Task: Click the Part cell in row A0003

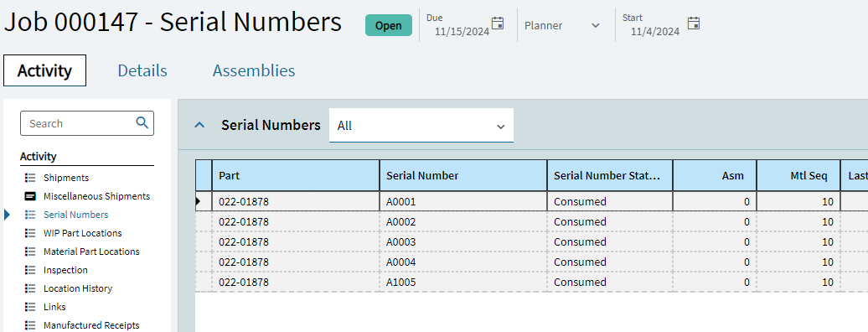Action: [296, 241]
